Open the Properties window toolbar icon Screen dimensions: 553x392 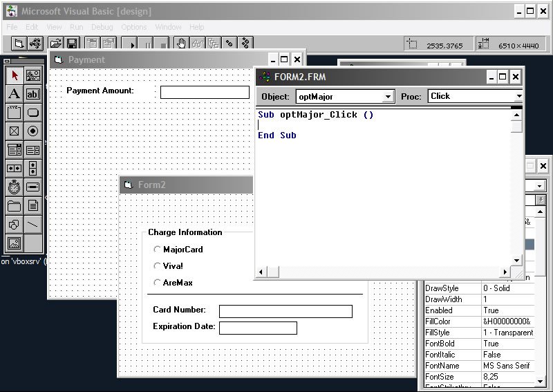click(x=109, y=44)
